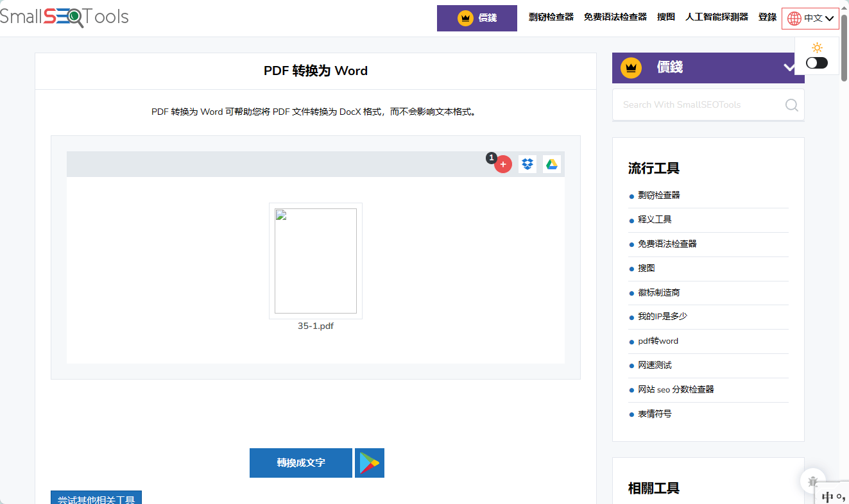Toggle the dark mode switch
This screenshot has height=504, width=849.
816,62
